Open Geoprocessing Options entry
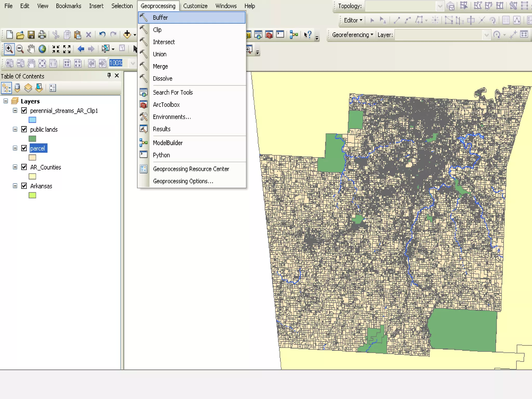 coord(183,181)
